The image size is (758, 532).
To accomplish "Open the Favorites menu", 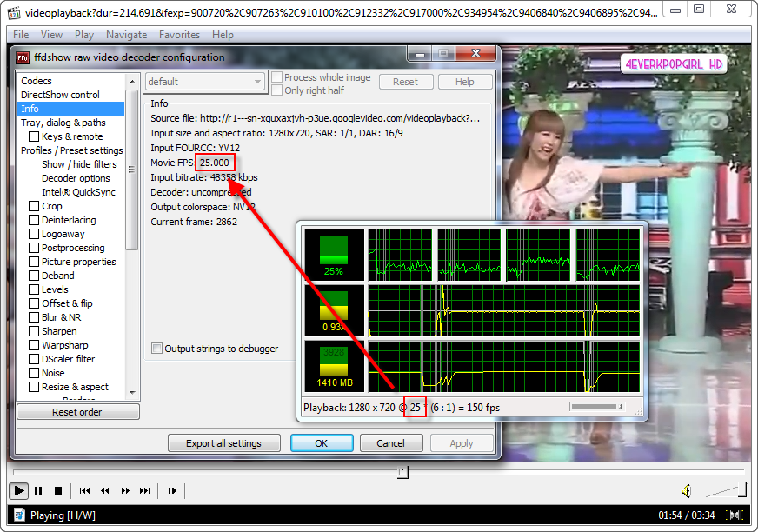I will 179,35.
